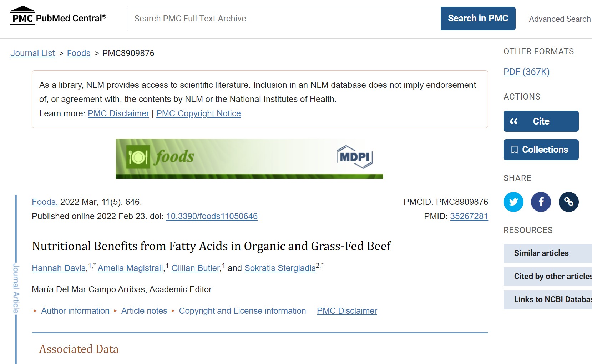Open author profile for Hannah Davis
592x364 pixels.
pos(58,268)
